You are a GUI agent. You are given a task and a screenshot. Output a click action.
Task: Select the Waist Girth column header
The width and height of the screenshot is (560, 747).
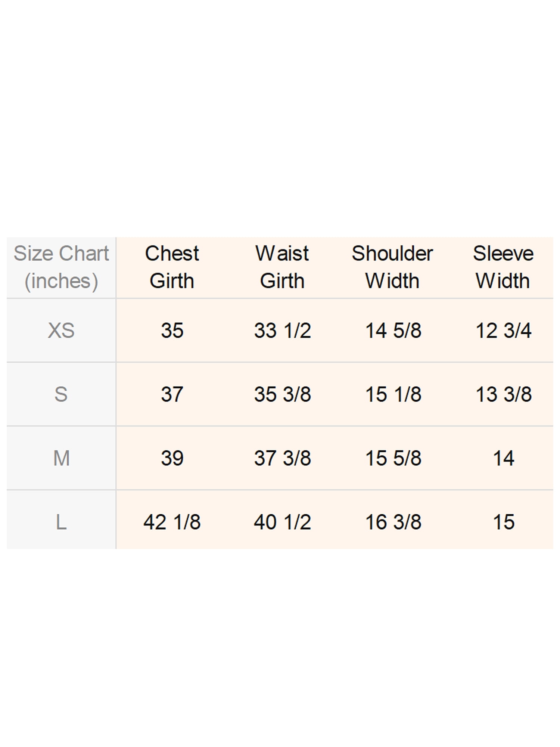282,267
